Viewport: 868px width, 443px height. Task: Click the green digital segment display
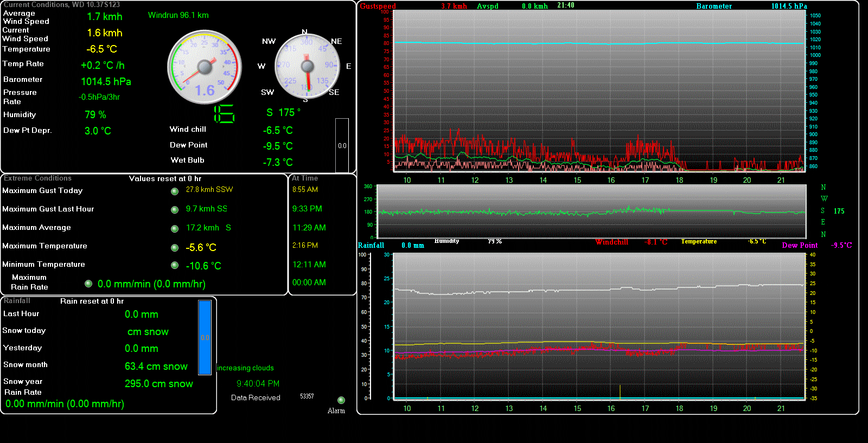coord(224,113)
